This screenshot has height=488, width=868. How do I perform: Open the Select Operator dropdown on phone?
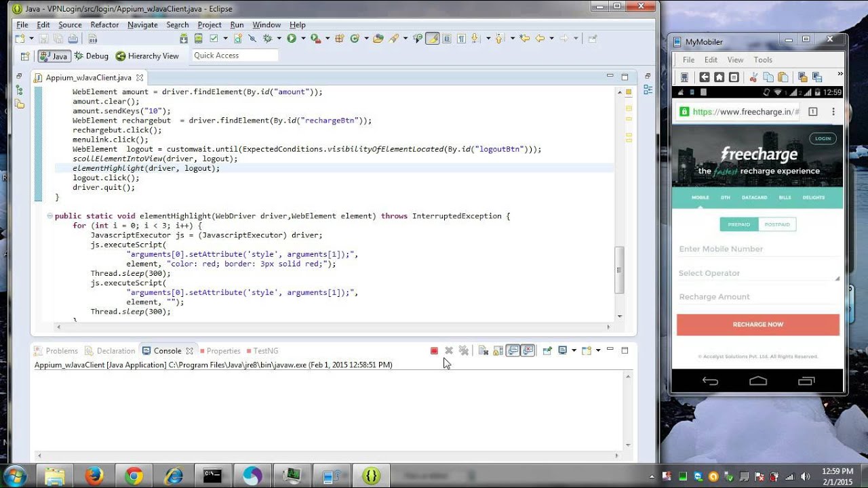(x=758, y=273)
